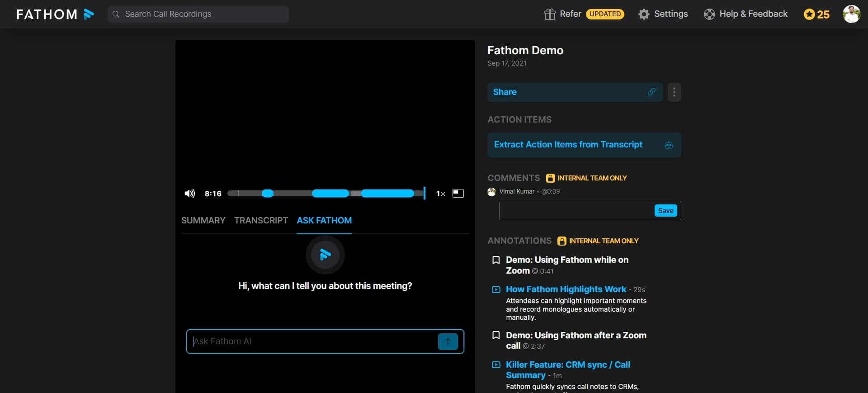868x393 pixels.
Task: Click the UPDATED badge
Action: tap(605, 14)
